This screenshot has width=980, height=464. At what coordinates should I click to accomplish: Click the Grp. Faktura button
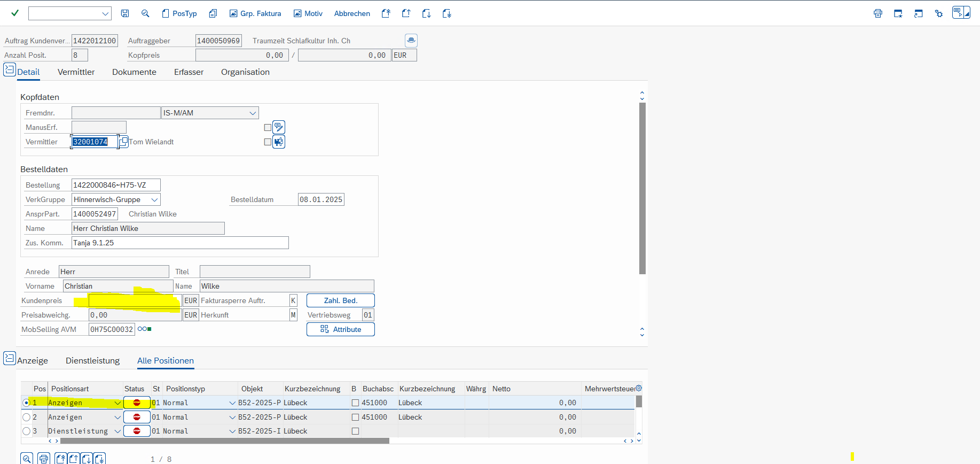(255, 13)
